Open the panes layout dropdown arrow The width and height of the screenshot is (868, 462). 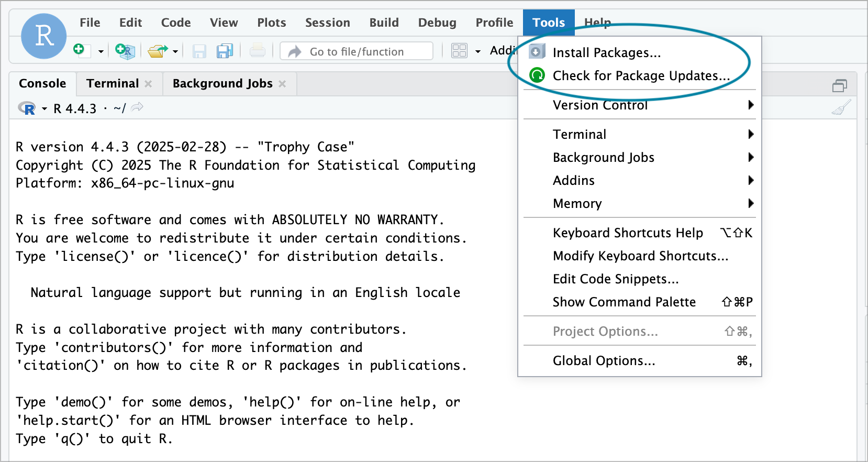pyautogui.click(x=477, y=51)
